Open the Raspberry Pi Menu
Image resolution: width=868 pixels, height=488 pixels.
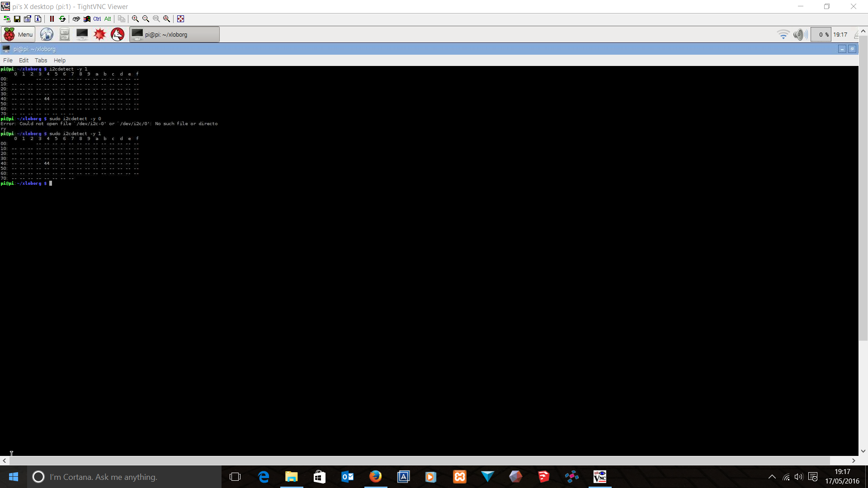point(19,34)
